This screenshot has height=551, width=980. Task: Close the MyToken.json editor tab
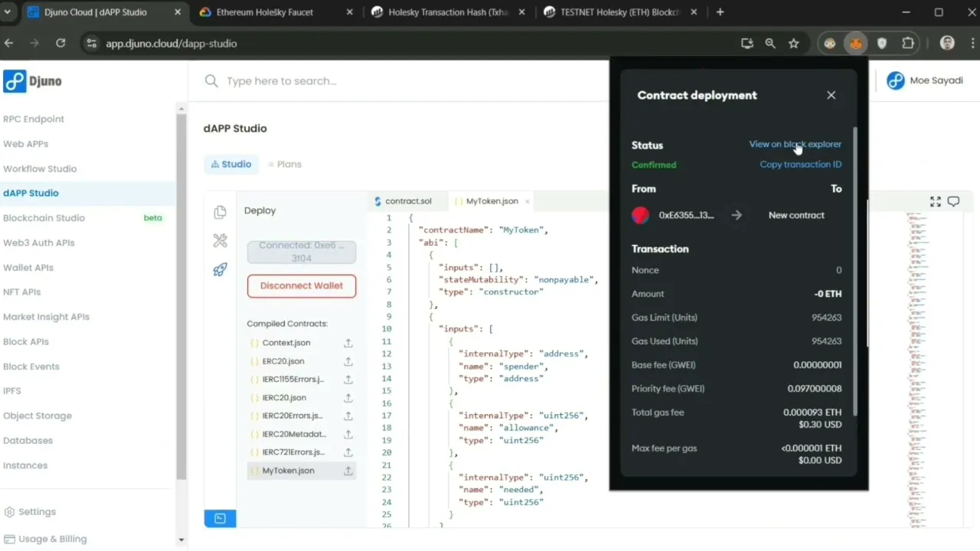tap(528, 201)
